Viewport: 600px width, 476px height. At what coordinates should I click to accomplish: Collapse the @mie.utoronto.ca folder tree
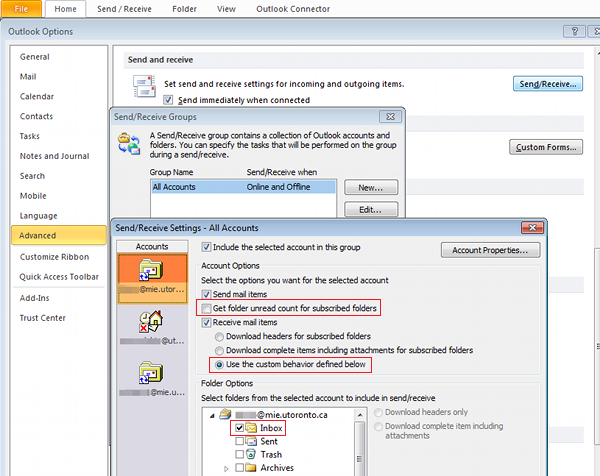click(212, 416)
